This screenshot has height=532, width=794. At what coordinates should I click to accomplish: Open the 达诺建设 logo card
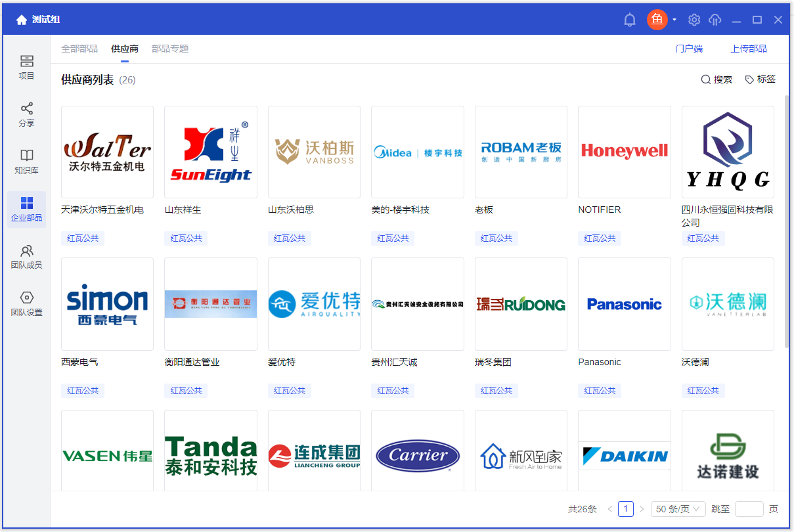728,451
